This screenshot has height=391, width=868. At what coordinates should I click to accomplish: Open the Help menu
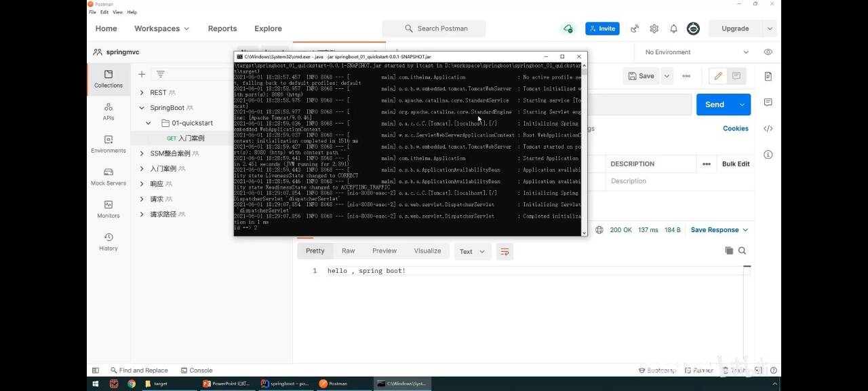(132, 12)
